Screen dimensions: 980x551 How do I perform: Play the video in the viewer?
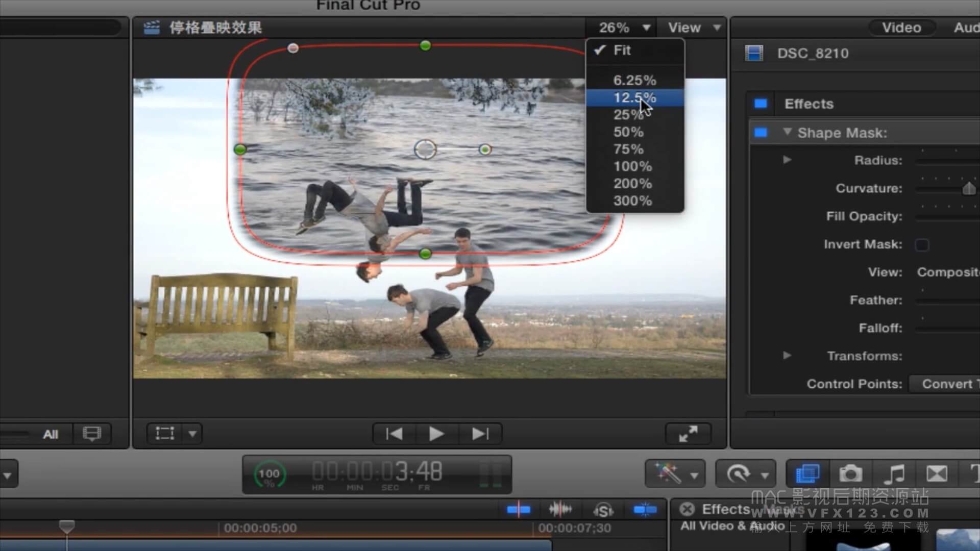click(x=436, y=434)
